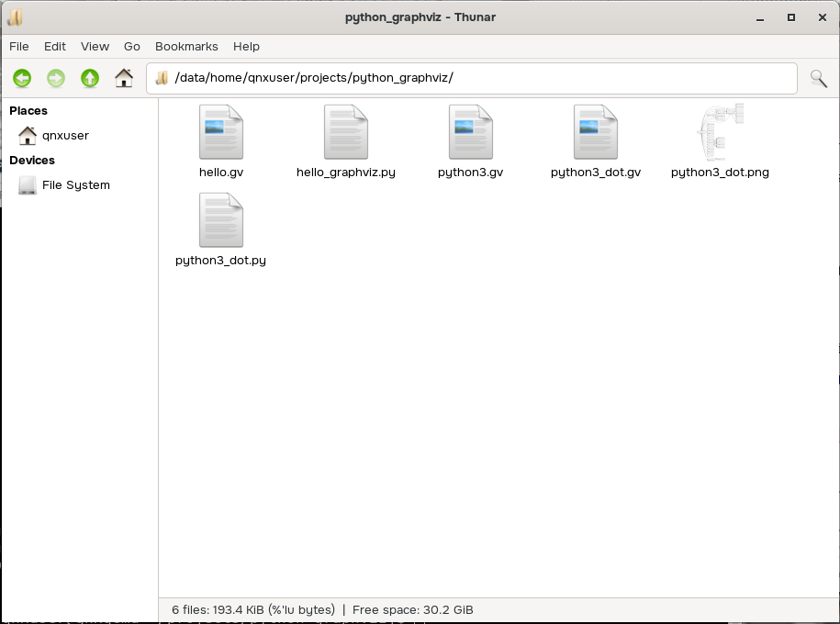Select the python3.gv file icon
Screen dimensions: 840x624
pos(471,133)
